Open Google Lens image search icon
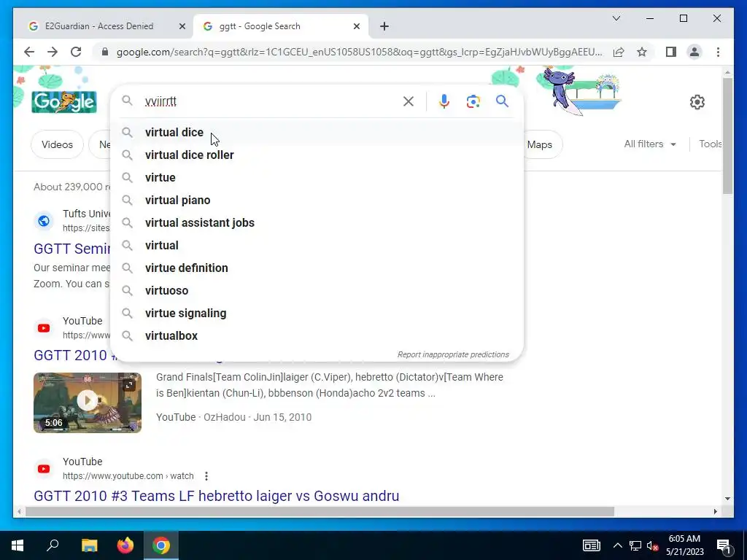The image size is (747, 560). coord(473,101)
